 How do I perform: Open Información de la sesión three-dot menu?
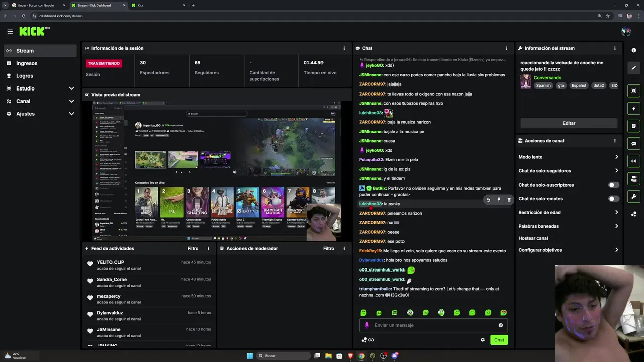(x=344, y=48)
